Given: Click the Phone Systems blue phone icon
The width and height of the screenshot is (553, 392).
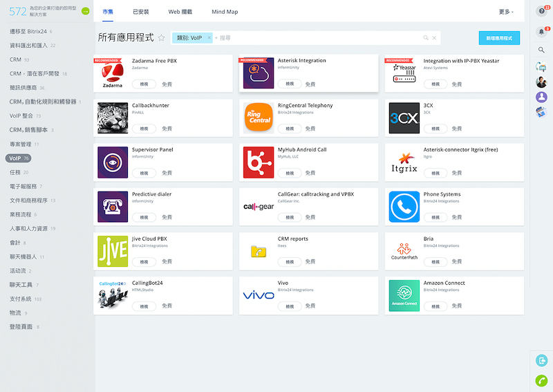Looking at the screenshot, I should [404, 207].
